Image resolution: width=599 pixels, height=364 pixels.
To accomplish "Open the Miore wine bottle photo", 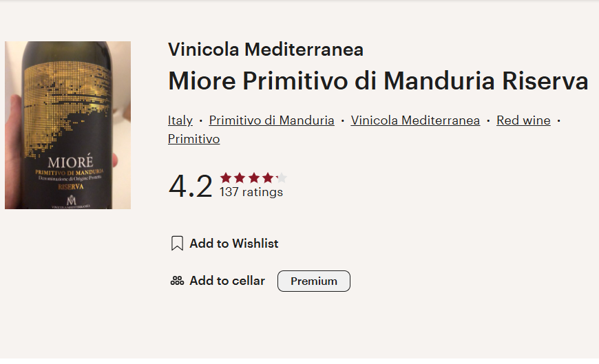I will 67,125.
